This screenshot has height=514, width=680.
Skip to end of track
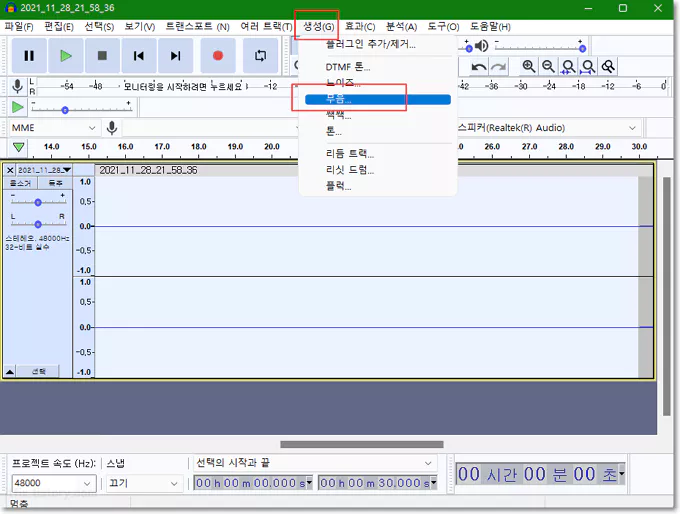[175, 56]
